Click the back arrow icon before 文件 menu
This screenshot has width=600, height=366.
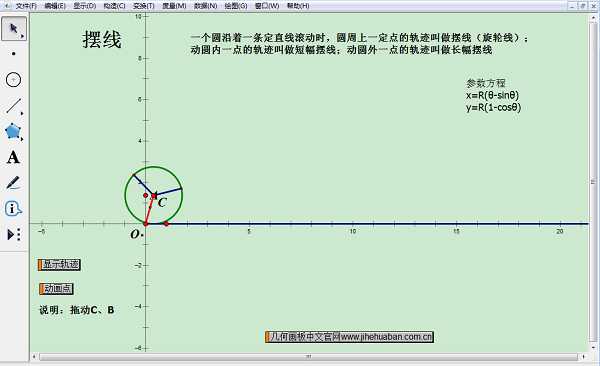(7, 6)
